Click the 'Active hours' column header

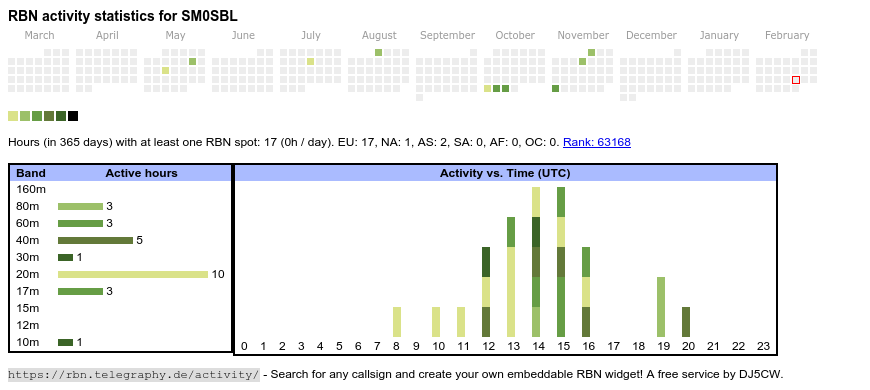coord(141,173)
